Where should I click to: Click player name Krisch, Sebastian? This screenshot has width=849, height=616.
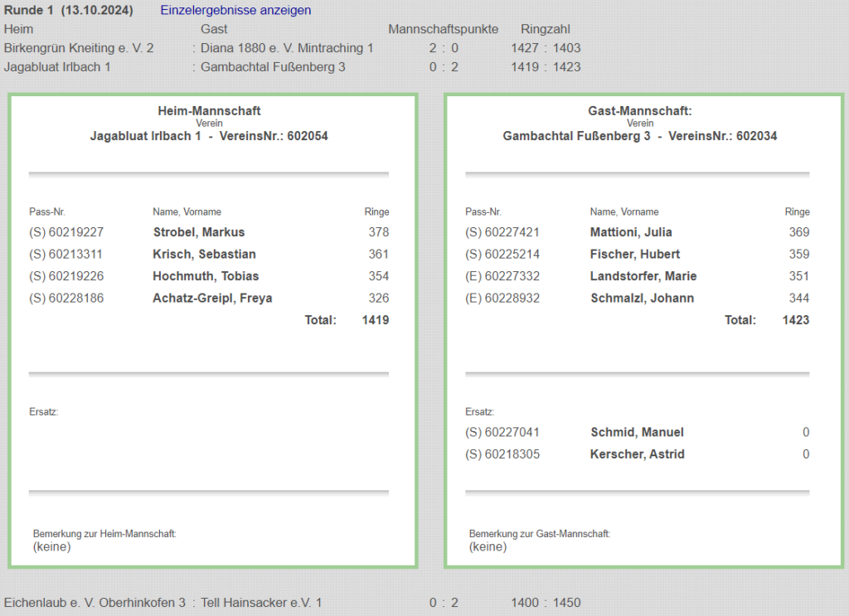point(204,255)
